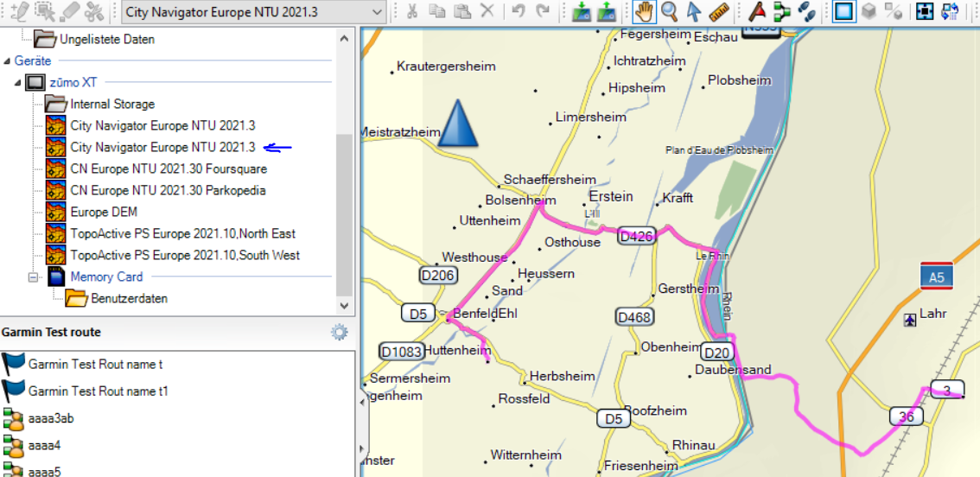Select the New Waypoint flag tool
Screen dimensions: 980x477
pyautogui.click(x=758, y=11)
